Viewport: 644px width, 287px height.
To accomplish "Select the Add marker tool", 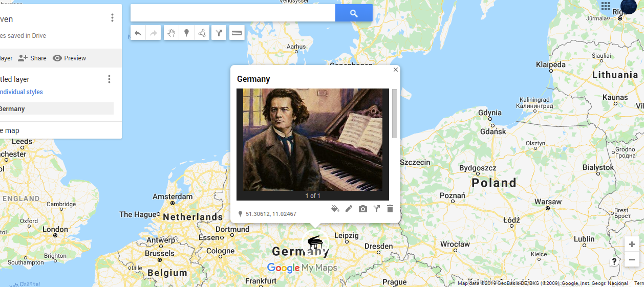I will 186,33.
